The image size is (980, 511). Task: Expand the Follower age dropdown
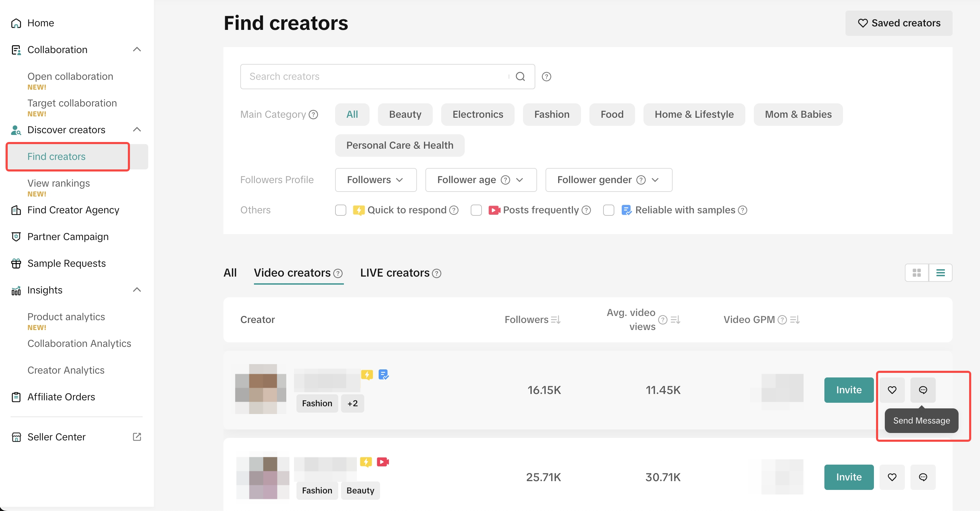click(481, 180)
